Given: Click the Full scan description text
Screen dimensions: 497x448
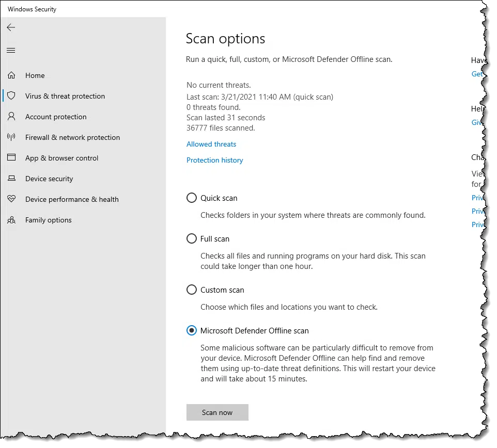Looking at the screenshot, I should [313, 261].
